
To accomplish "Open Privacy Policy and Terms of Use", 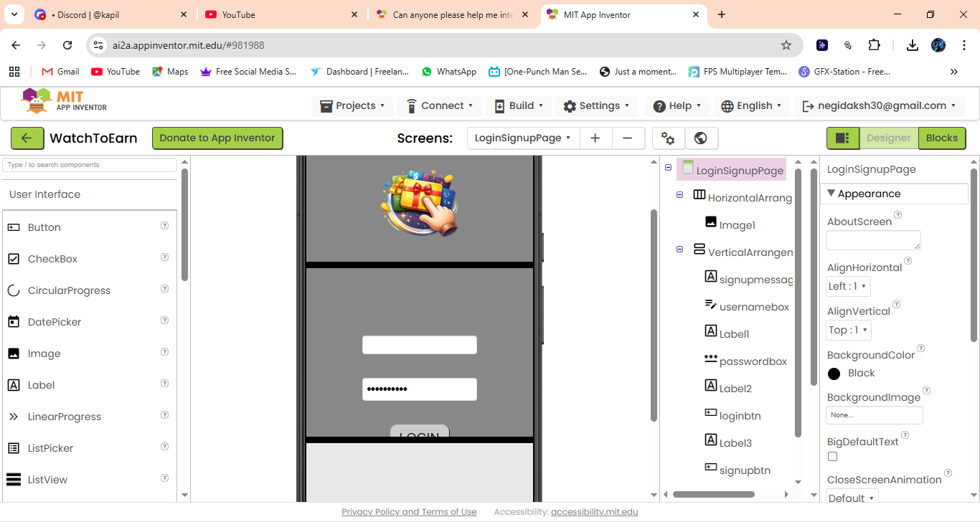I will coord(409,512).
